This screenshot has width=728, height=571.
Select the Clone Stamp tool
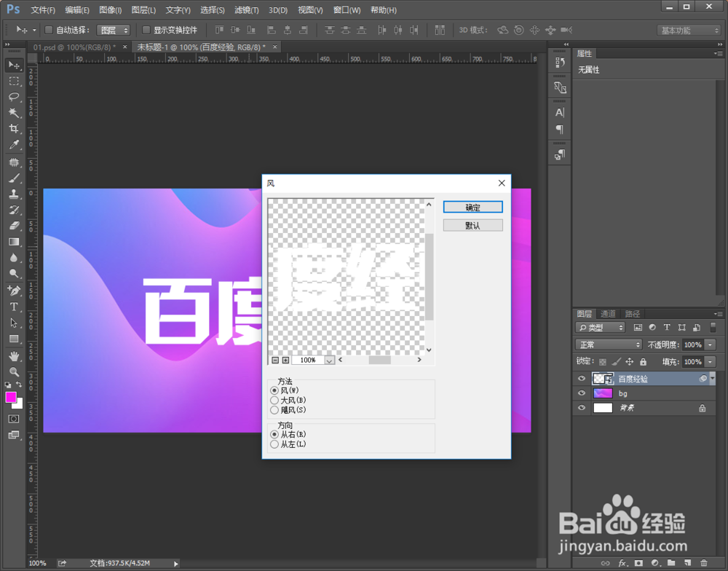(14, 194)
